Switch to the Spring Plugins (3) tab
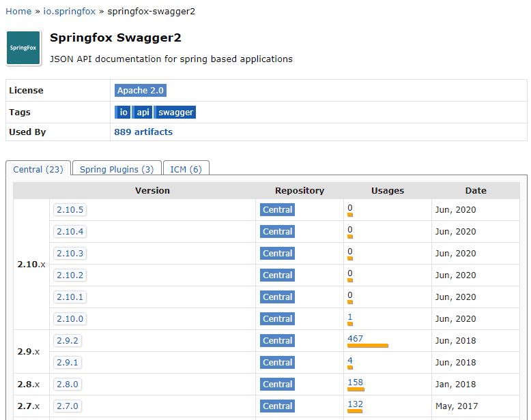The height and width of the screenshot is (420, 531). point(117,169)
